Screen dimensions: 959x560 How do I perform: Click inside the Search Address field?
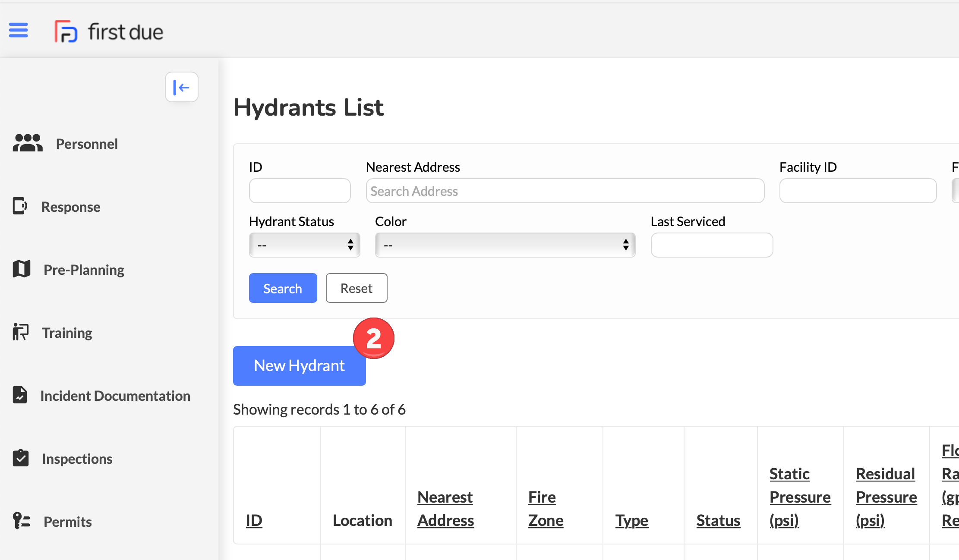click(565, 190)
